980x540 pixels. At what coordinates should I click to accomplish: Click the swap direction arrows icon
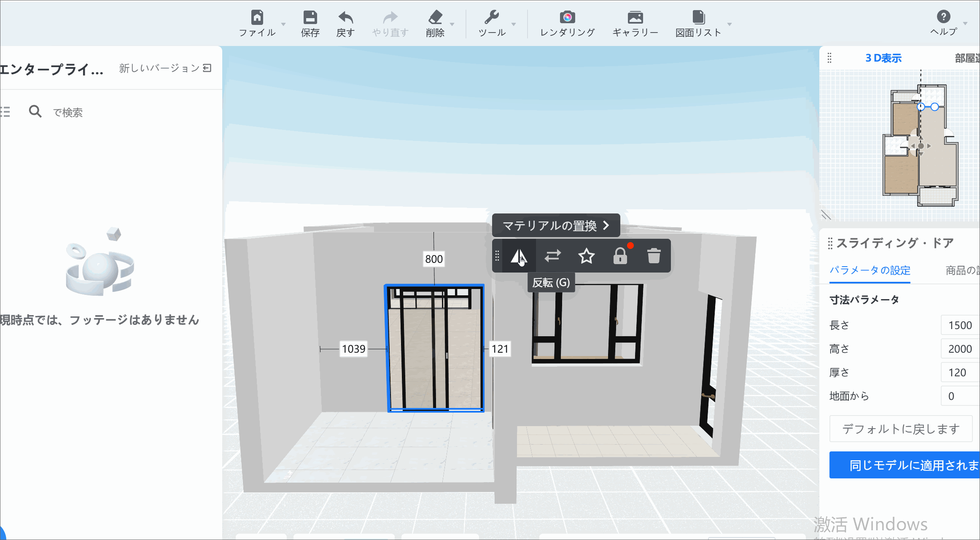pyautogui.click(x=552, y=256)
